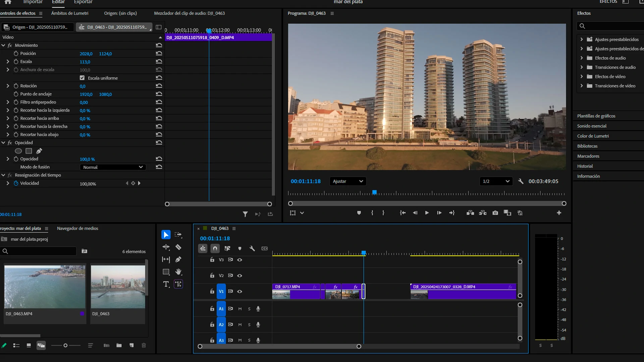Add marker in Program monitor

[359, 213]
